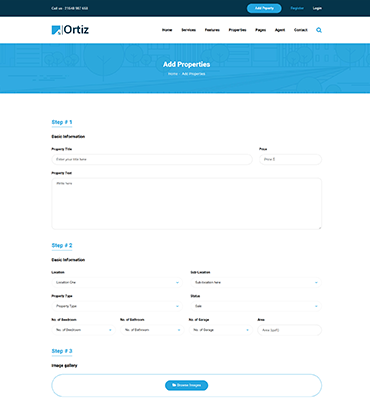Screen dimensions: 370x400
Task: Expand the Property Type dropdown
Action: tap(117, 306)
